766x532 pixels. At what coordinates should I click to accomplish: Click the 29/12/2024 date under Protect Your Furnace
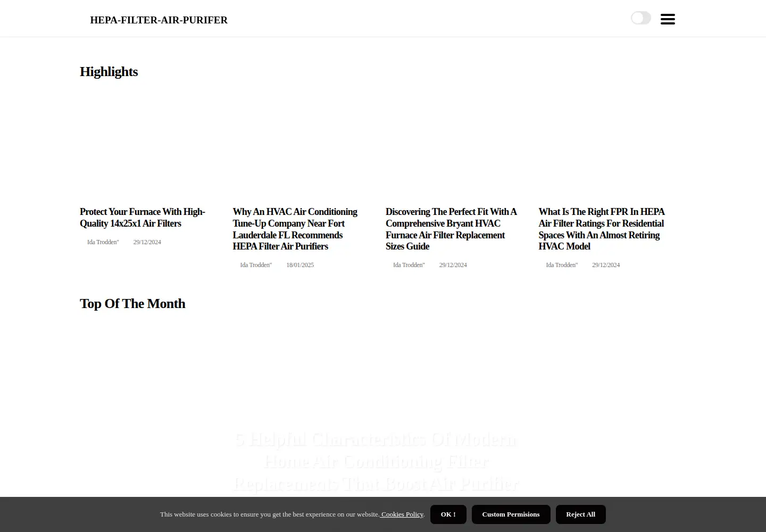(x=147, y=242)
